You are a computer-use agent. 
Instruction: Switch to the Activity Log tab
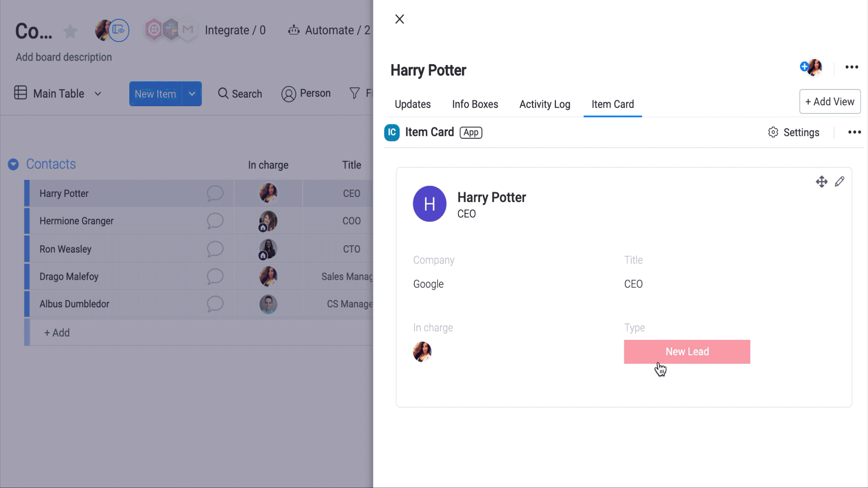[544, 104]
